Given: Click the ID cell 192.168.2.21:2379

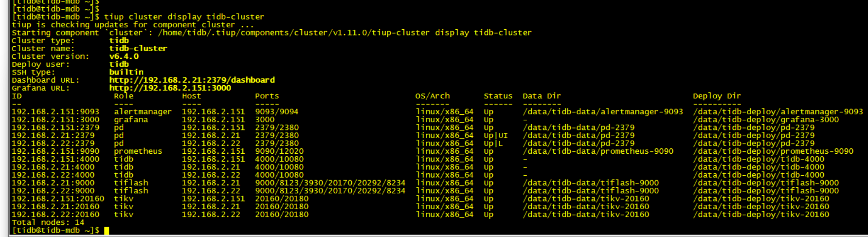Looking at the screenshot, I should click(x=53, y=135).
